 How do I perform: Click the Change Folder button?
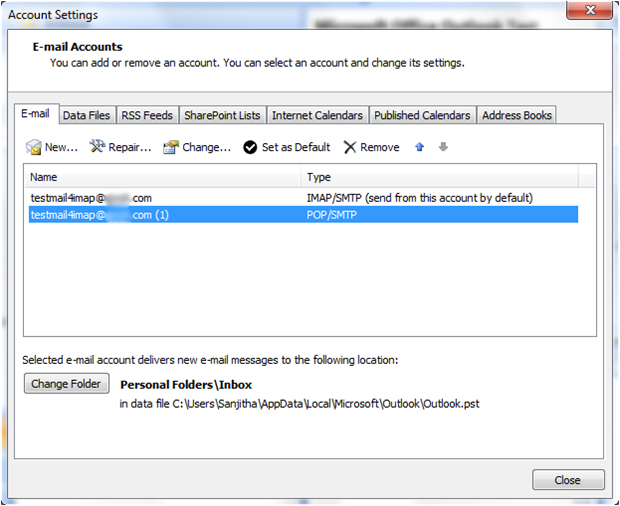(x=66, y=383)
